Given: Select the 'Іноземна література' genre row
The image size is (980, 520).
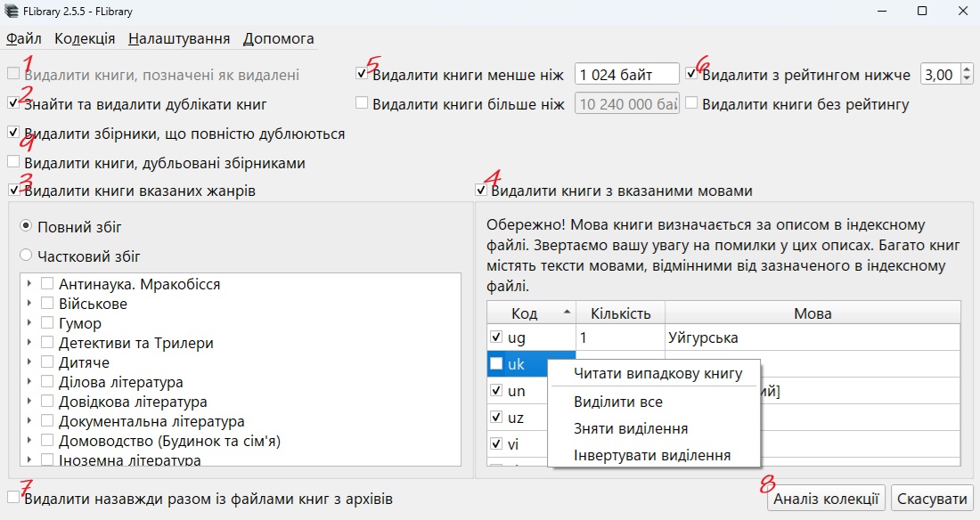Looking at the screenshot, I should pos(129,460).
